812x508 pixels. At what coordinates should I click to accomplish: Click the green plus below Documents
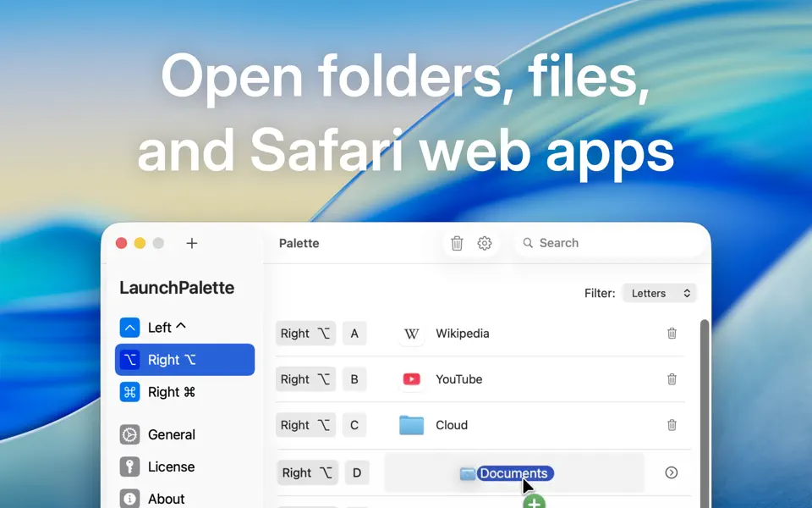pyautogui.click(x=534, y=502)
